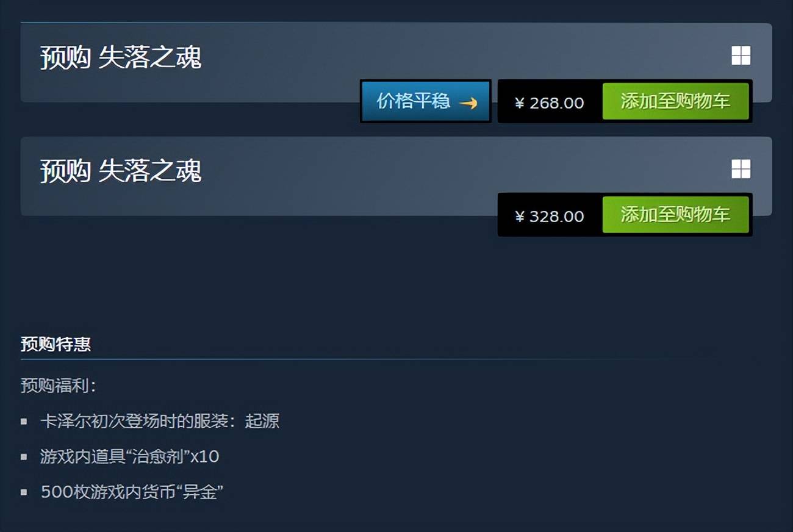Select the 治愈剂 x10 bonus line
The image size is (793, 532).
[130, 456]
